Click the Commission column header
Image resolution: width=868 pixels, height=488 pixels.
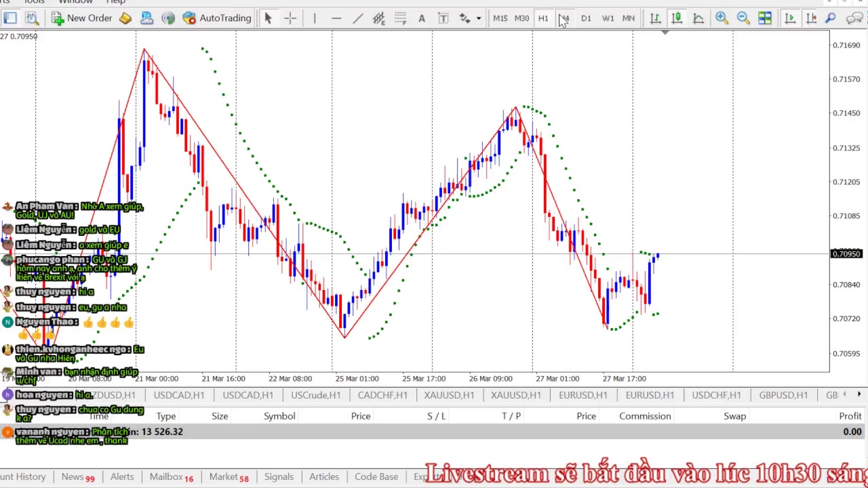645,416
